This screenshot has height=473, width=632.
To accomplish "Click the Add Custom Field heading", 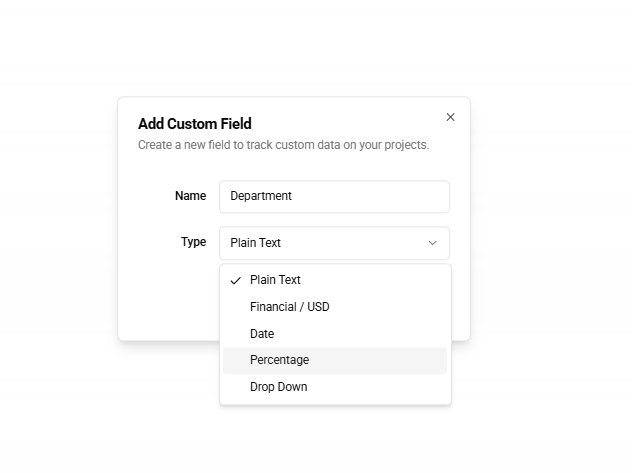I will [194, 124].
